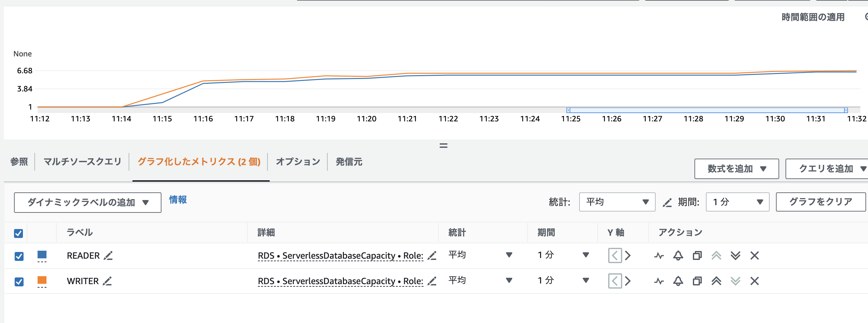Switch to the マルチソースクエリ tab
The height and width of the screenshot is (323, 868).
(82, 162)
